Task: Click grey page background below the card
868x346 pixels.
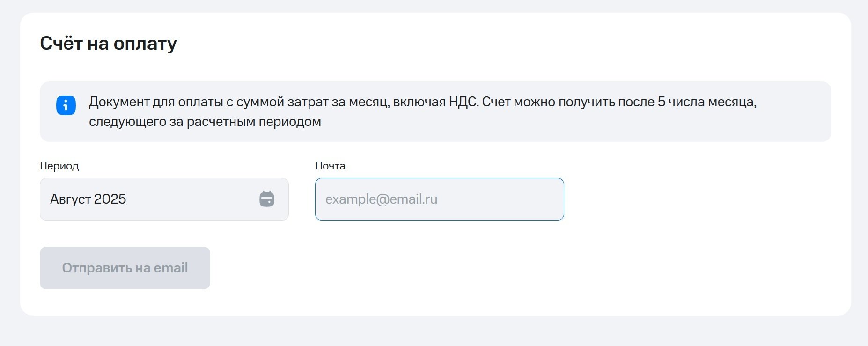Action: point(434,331)
